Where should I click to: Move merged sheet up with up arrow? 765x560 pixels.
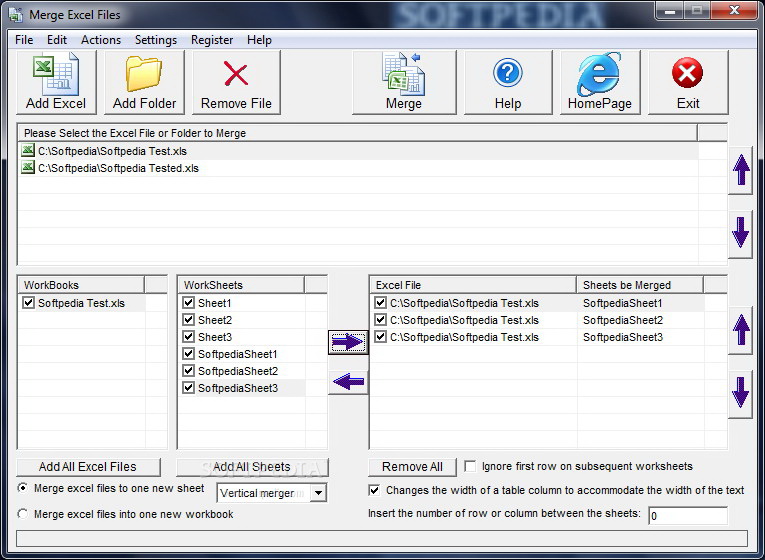(741, 330)
